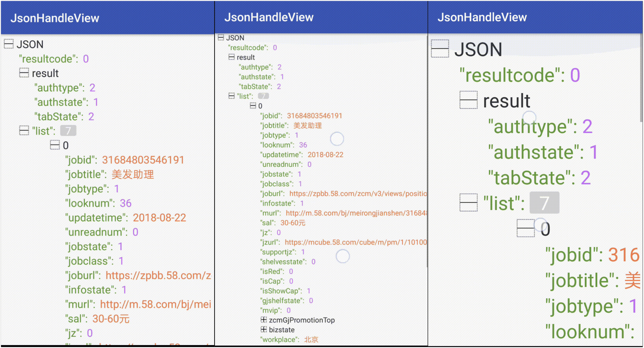This screenshot has height=348, width=644.
Task: Expand the bizstate node
Action: coord(263,329)
